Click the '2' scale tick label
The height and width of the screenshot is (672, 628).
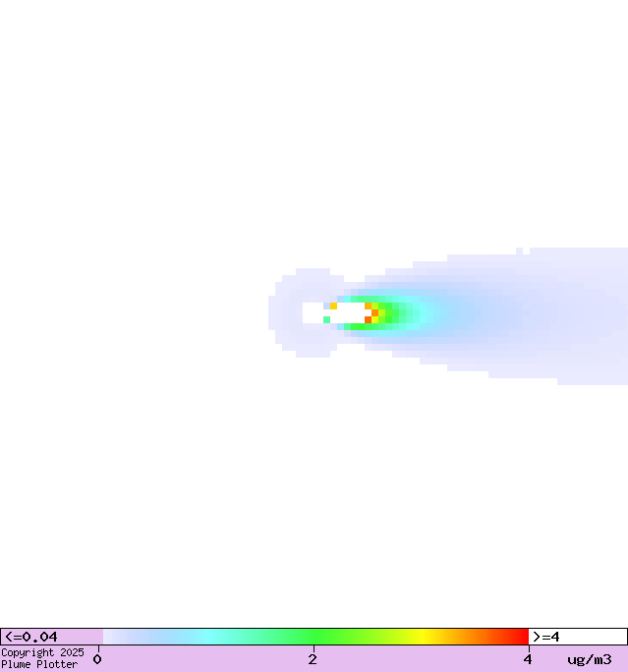coord(313,659)
